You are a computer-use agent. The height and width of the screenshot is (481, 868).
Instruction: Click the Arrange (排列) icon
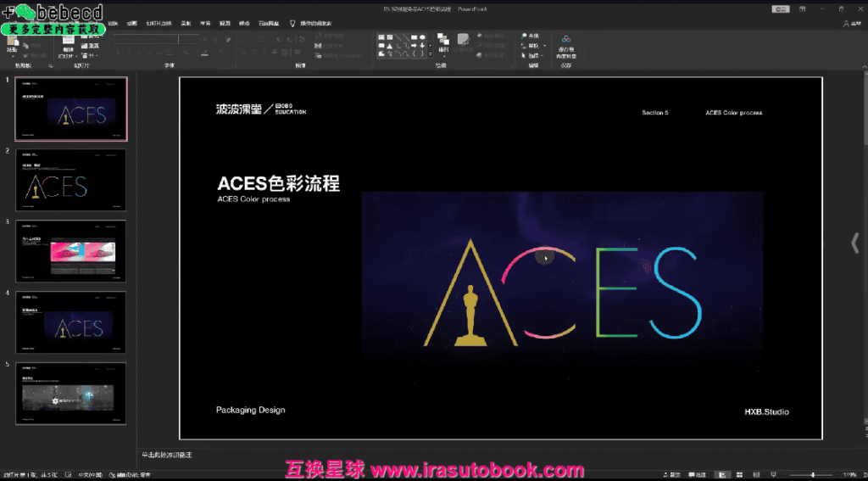(x=443, y=38)
